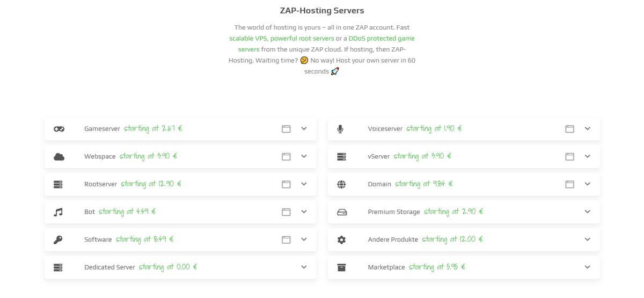Image resolution: width=644 pixels, height=298 pixels.
Task: Expand the Voiceserver row chevron
Action: [x=587, y=129]
